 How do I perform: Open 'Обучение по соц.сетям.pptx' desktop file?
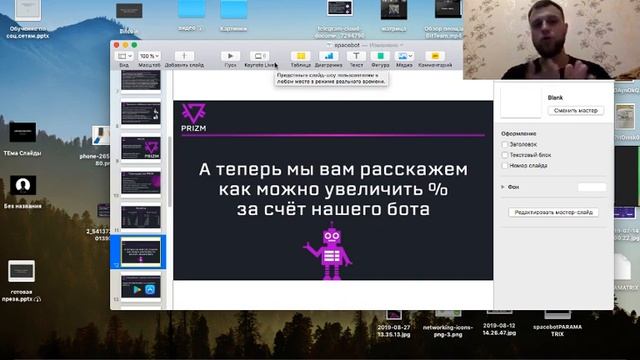28,20
